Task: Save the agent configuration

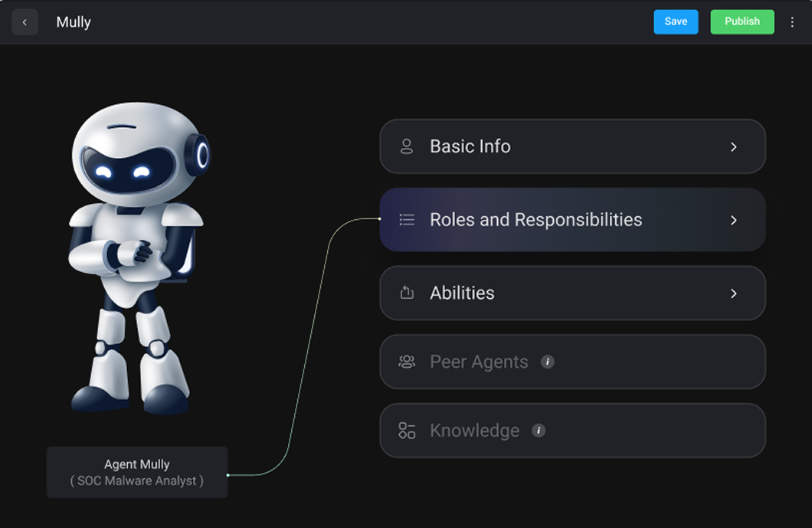Action: coord(676,21)
